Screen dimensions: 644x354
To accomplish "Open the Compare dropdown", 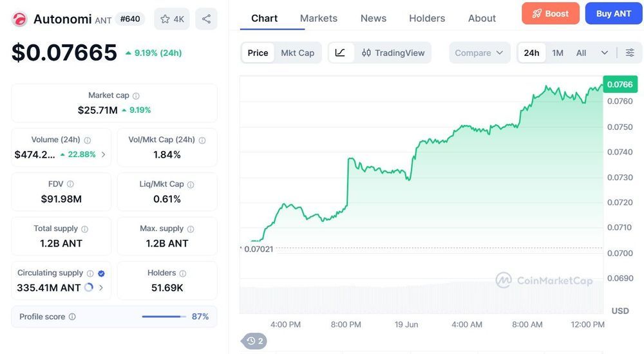I will click(479, 53).
